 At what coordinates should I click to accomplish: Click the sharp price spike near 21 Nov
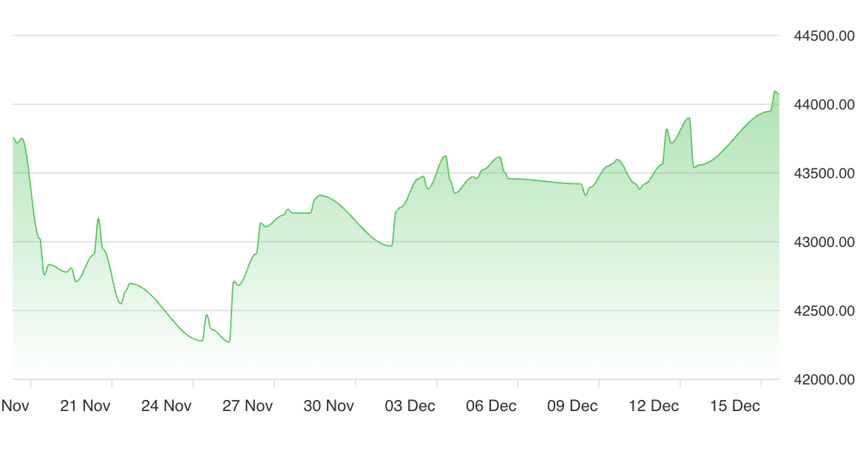(x=98, y=219)
